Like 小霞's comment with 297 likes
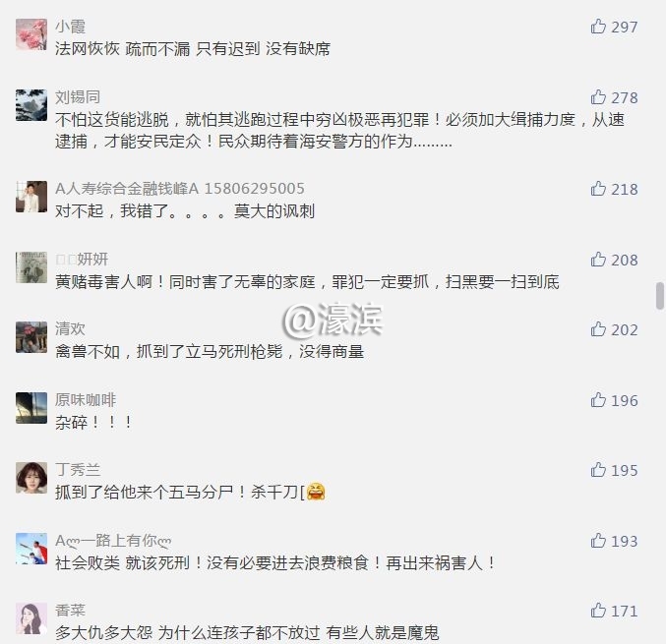The height and width of the screenshot is (644, 666). tap(598, 27)
